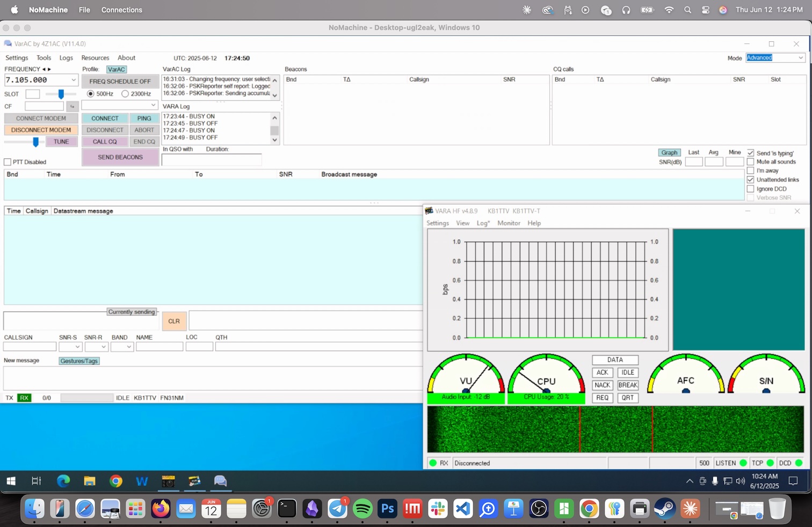The height and width of the screenshot is (527, 812).
Task: Open the W app icon on Windows taskbar
Action: point(142,481)
